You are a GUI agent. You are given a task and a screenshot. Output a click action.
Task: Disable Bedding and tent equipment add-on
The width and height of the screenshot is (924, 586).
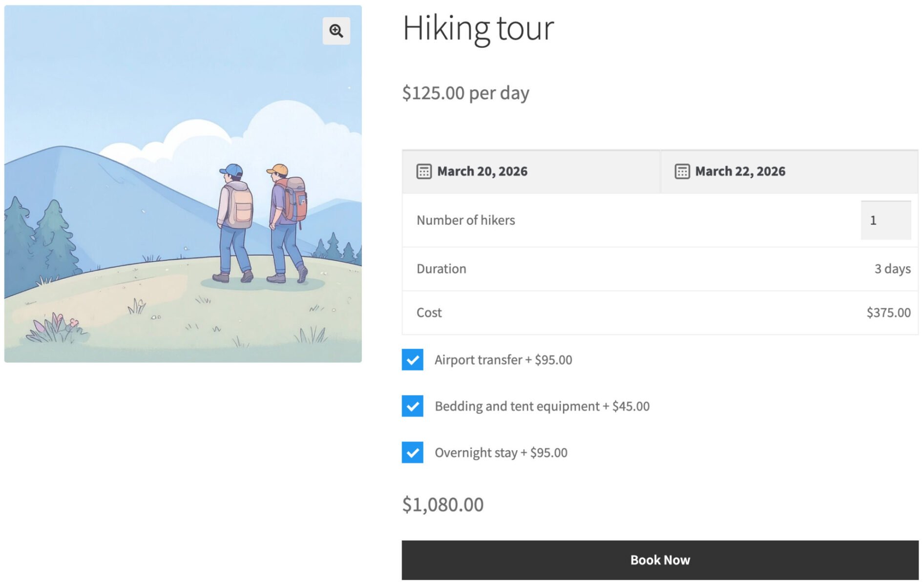tap(412, 406)
